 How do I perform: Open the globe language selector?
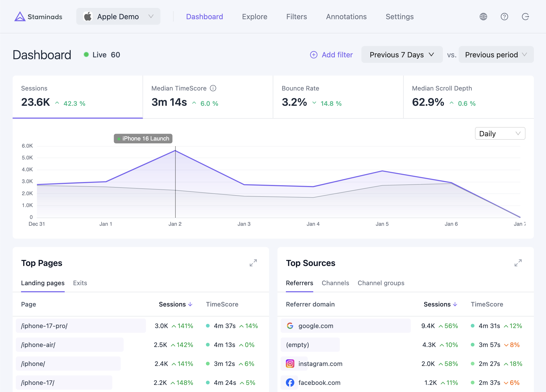point(483,17)
